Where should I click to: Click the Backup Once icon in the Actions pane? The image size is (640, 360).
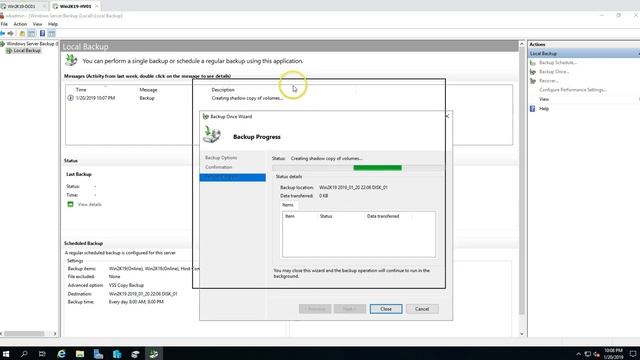pos(533,72)
